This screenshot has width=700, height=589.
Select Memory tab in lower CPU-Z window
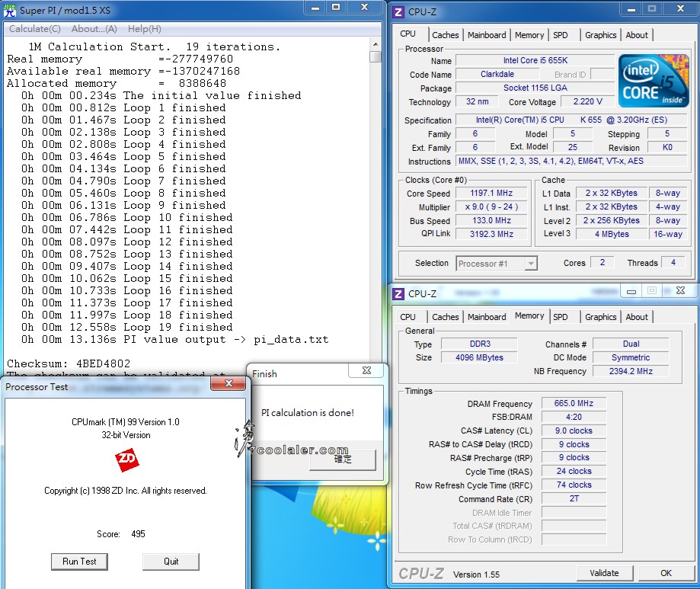[529, 315]
